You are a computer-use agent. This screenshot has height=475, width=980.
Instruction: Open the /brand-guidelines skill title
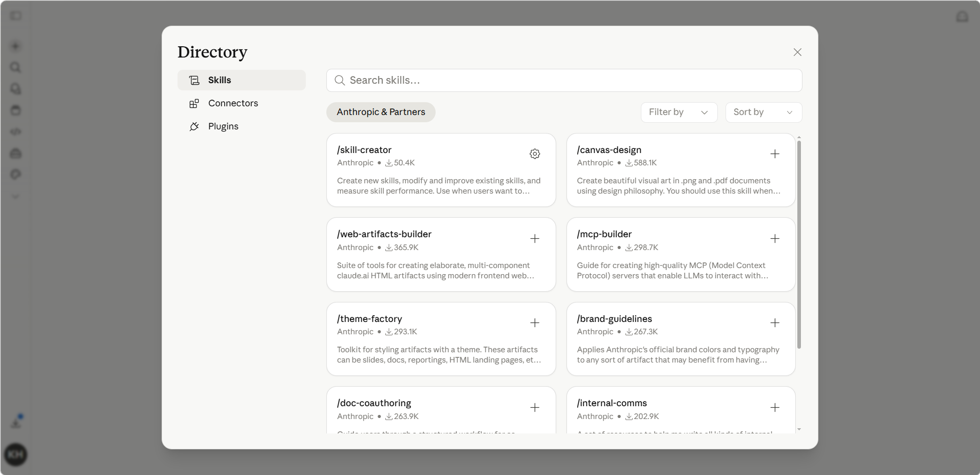615,319
